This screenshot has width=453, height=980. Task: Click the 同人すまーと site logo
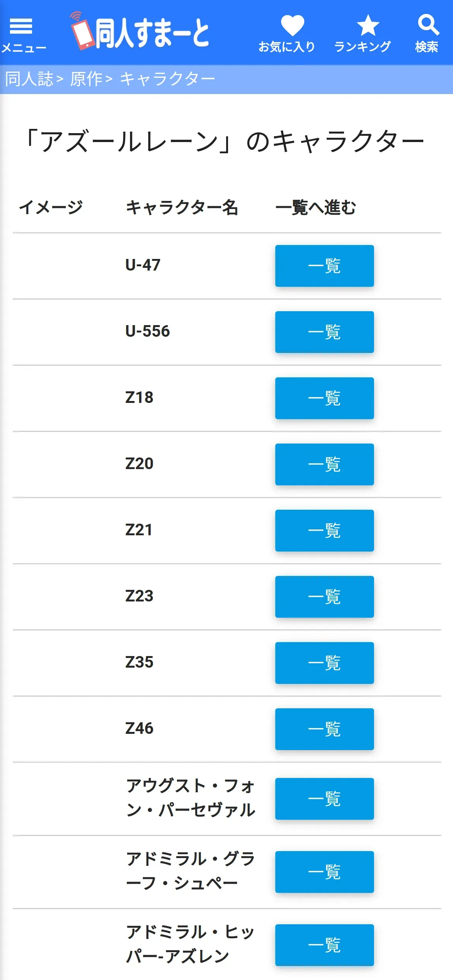click(140, 32)
